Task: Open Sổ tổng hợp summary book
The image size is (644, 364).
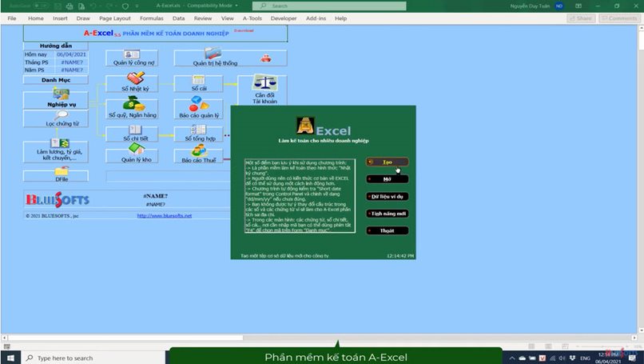Action: (198, 134)
